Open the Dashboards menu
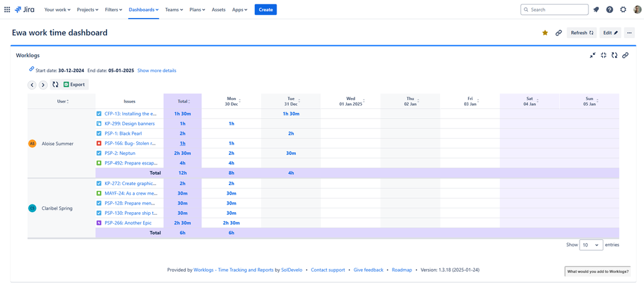The width and height of the screenshot is (644, 296). [x=143, y=10]
